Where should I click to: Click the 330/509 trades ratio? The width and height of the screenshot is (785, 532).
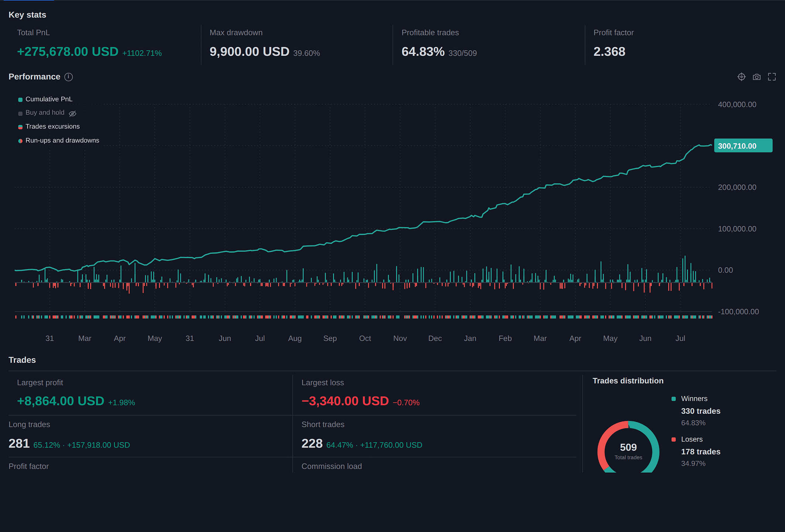click(x=463, y=53)
